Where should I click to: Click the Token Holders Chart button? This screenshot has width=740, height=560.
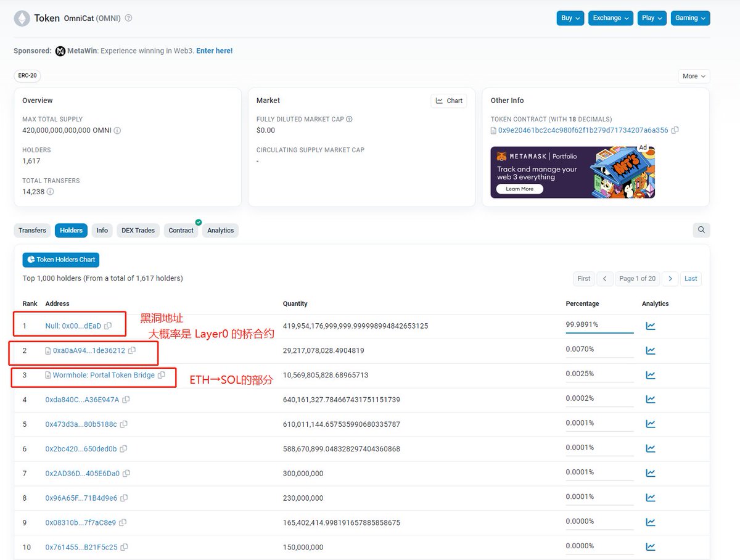(x=60, y=260)
